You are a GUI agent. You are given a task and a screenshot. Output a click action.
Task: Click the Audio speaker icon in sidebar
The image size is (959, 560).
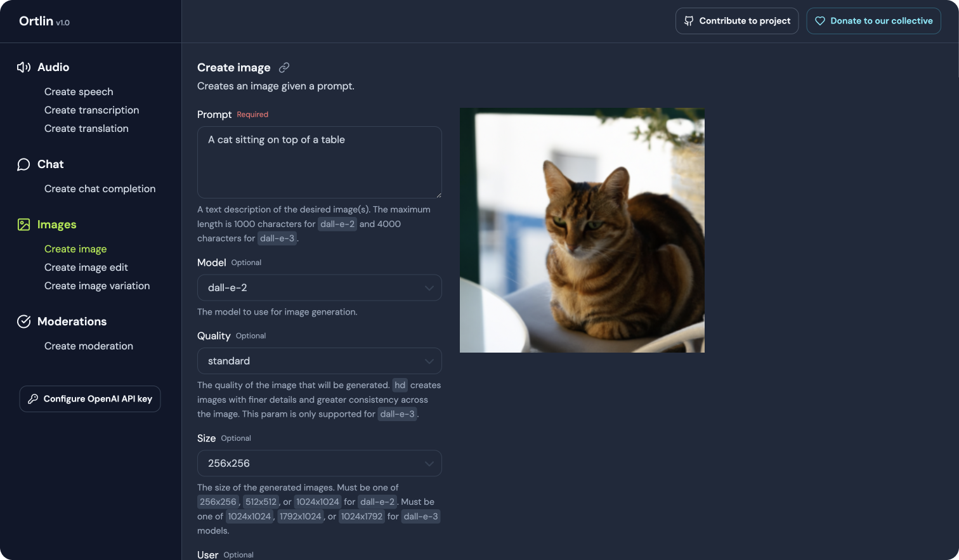(23, 67)
